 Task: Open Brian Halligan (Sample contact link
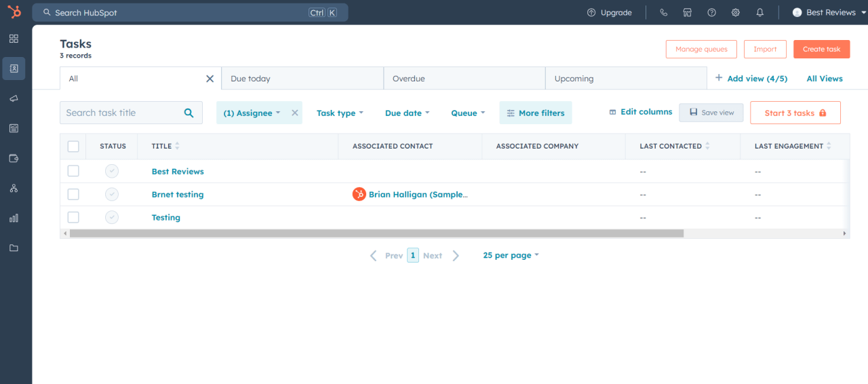(x=418, y=195)
